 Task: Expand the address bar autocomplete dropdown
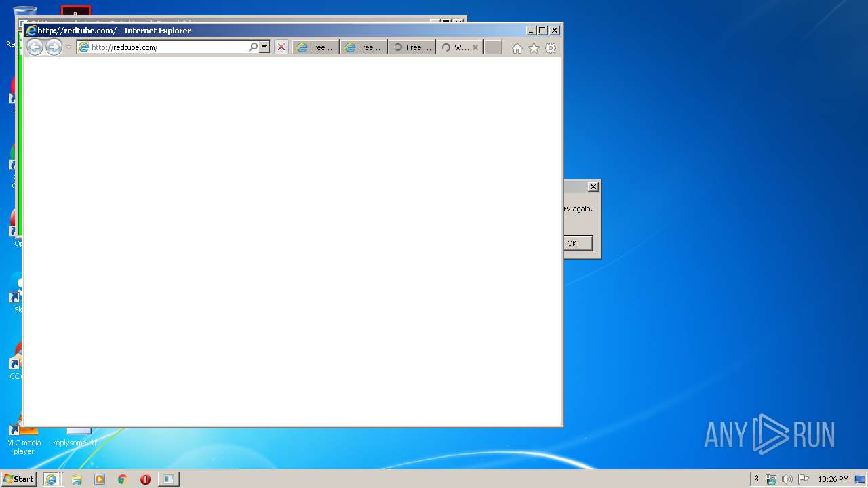tap(264, 47)
